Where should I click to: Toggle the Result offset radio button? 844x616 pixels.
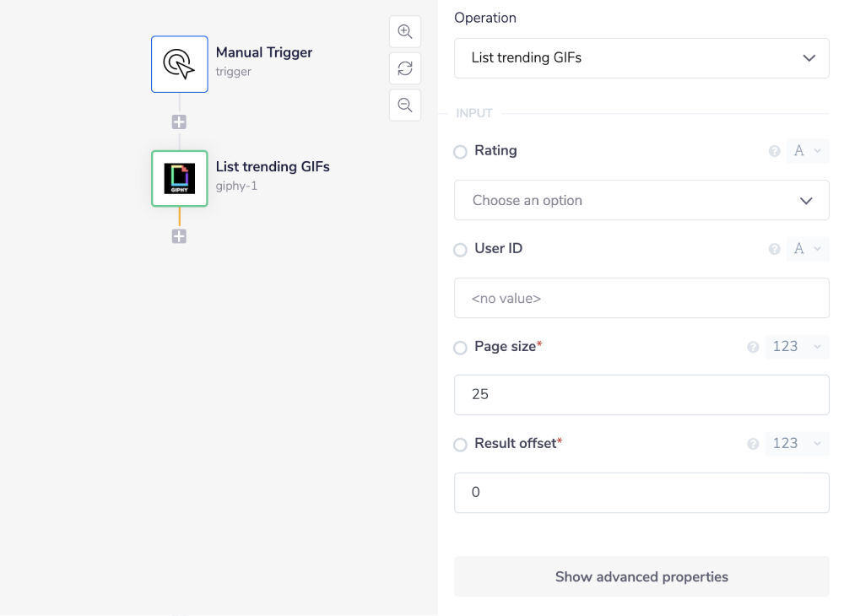[460, 445]
